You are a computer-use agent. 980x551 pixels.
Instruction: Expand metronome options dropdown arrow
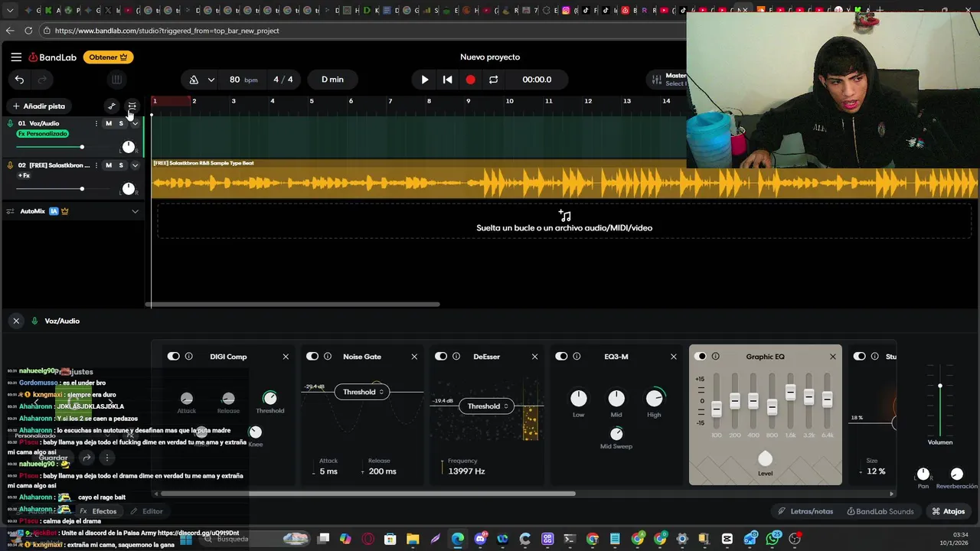(x=211, y=80)
